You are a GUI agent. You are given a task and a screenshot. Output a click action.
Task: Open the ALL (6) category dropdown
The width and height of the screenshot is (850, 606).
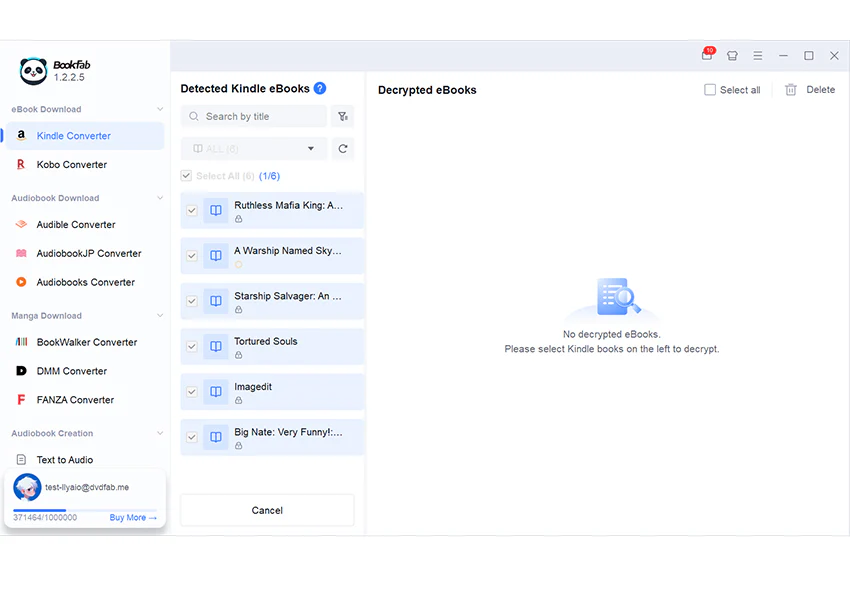254,149
